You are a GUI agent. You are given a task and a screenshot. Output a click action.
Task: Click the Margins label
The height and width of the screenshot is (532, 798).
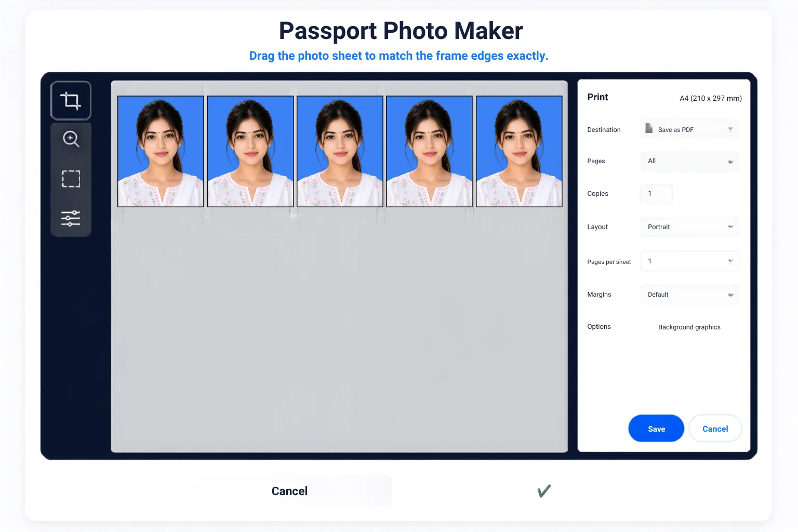(x=599, y=295)
